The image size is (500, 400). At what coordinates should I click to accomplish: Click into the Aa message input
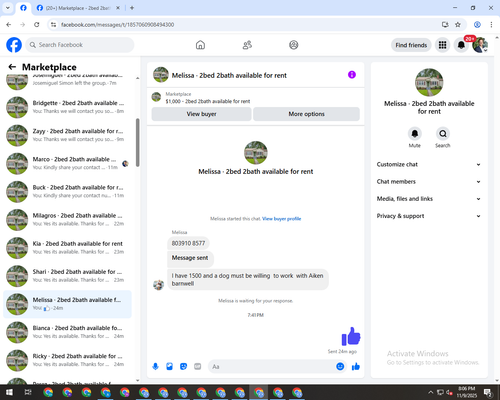[271, 367]
